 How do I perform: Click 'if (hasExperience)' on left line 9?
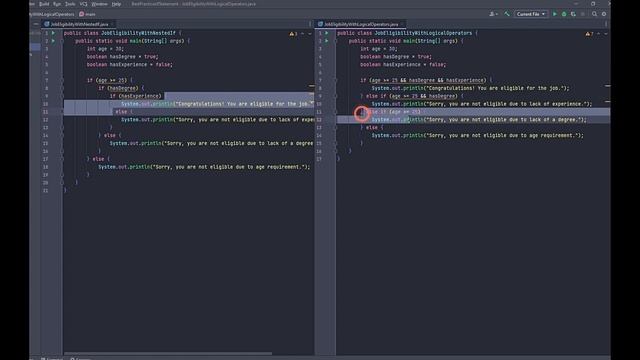[x=136, y=96]
